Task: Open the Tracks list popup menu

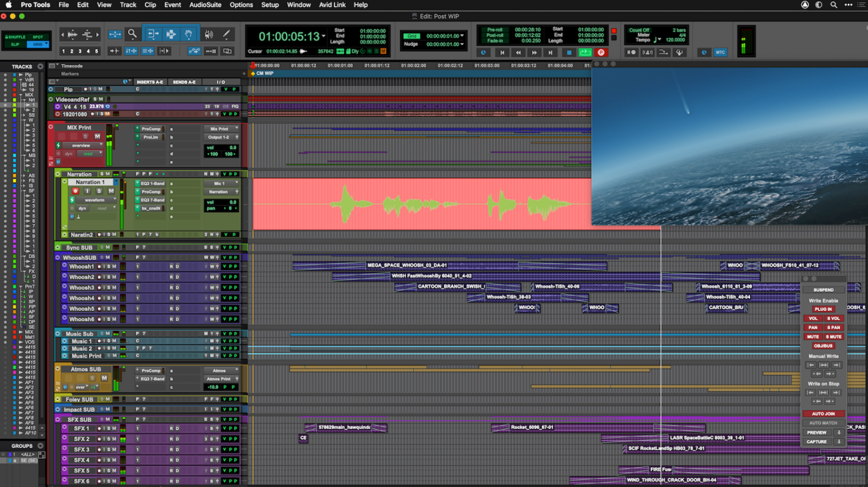Action: point(40,67)
